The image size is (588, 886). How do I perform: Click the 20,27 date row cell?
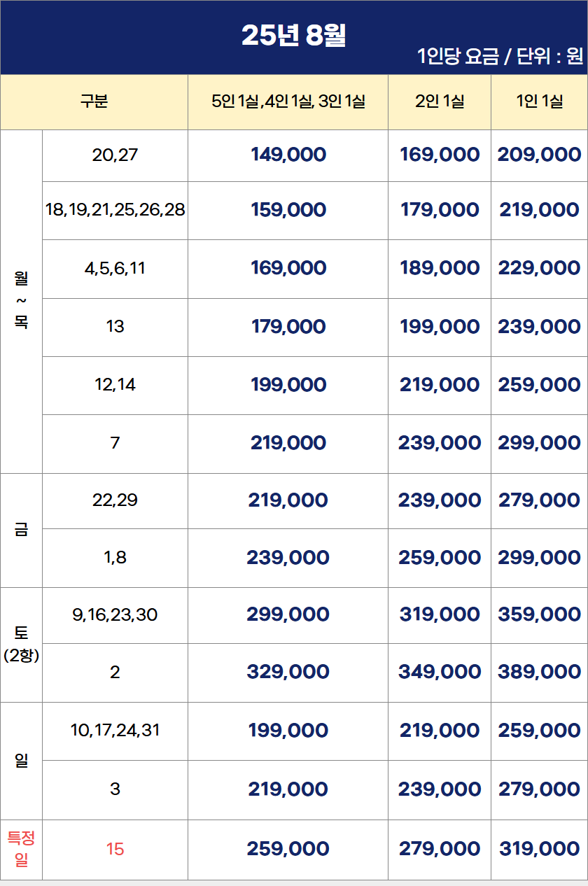click(x=115, y=155)
